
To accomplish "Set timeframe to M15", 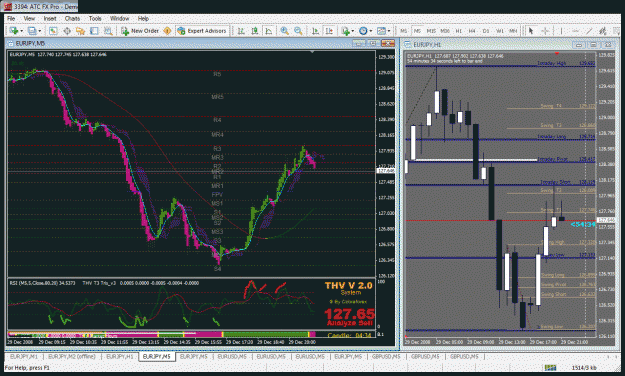I will point(431,31).
